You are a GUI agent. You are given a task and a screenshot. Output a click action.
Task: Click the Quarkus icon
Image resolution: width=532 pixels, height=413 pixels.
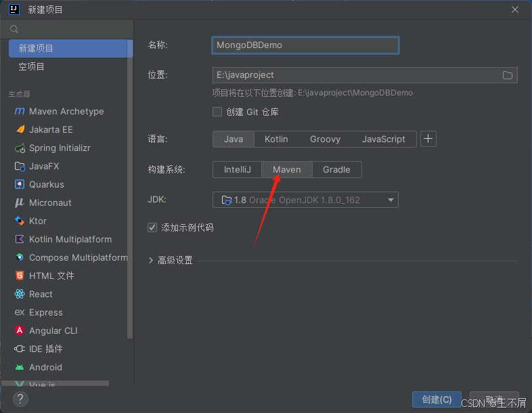click(20, 185)
